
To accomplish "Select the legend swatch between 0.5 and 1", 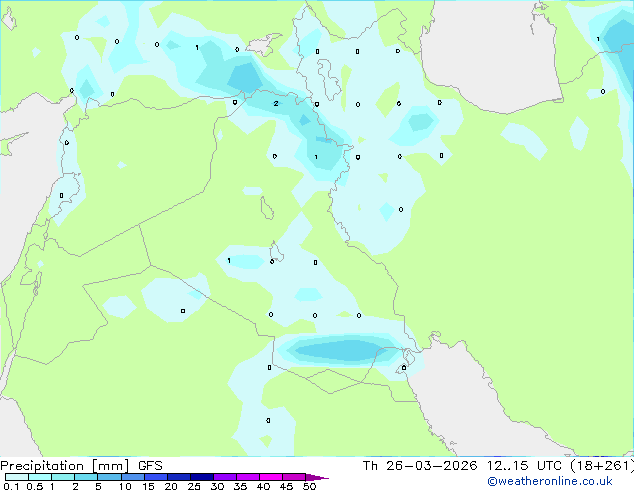I will (x=40, y=477).
